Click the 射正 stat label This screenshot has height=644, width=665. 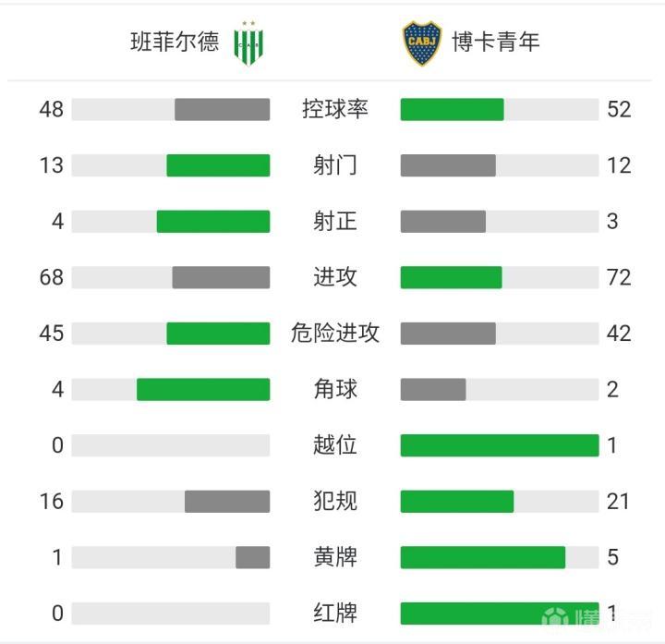(x=334, y=222)
